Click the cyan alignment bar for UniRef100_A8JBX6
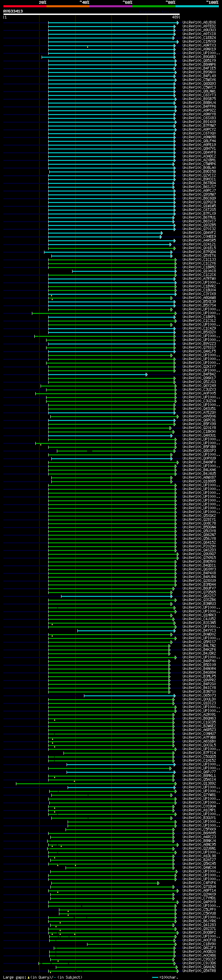This screenshot has height=980, width=222. click(x=113, y=23)
